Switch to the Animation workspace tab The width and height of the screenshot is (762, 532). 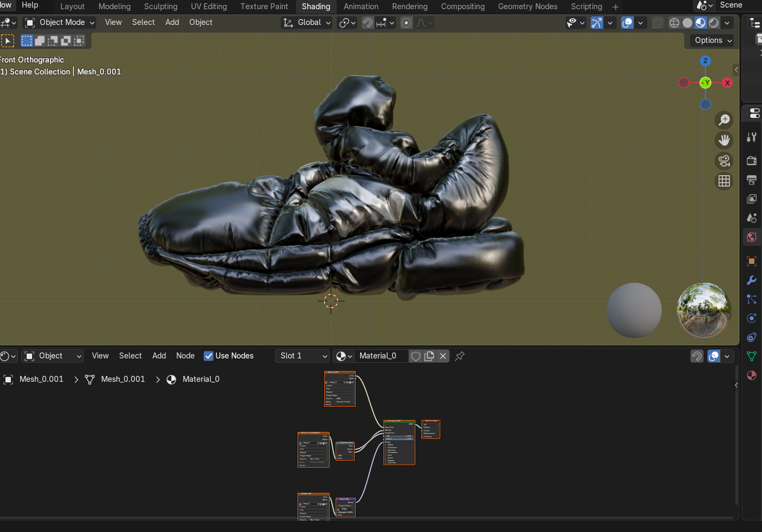(x=361, y=7)
